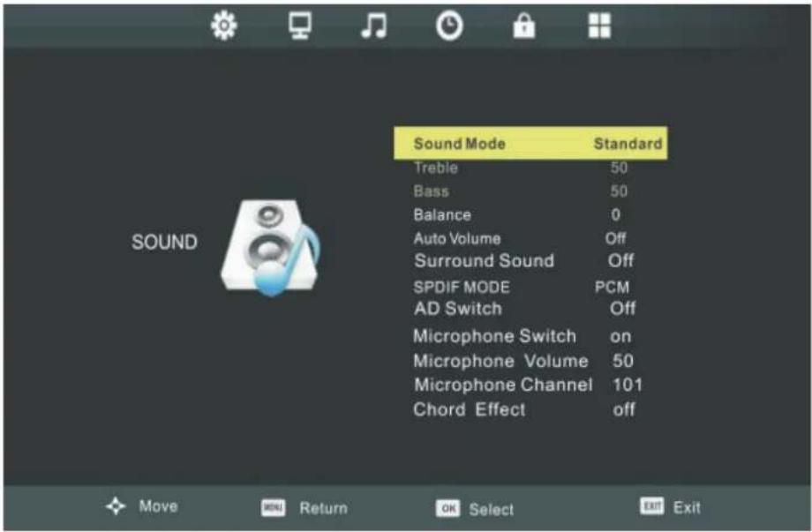This screenshot has height=532, width=812.
Task: Click the Return label
Action: tap(324, 508)
